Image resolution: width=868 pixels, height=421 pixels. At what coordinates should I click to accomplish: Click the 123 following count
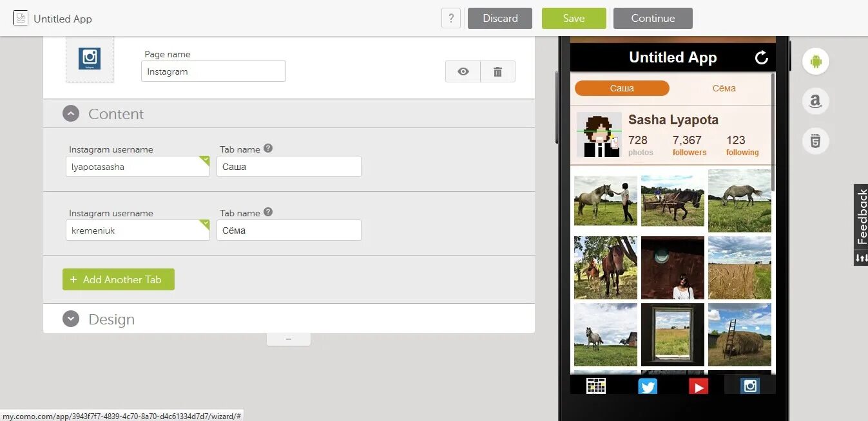[742, 145]
